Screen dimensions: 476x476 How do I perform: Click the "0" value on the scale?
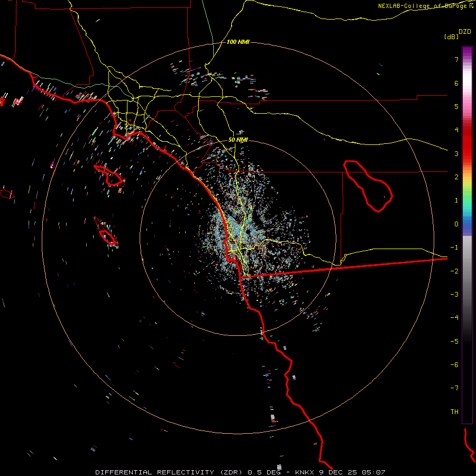click(x=456, y=224)
